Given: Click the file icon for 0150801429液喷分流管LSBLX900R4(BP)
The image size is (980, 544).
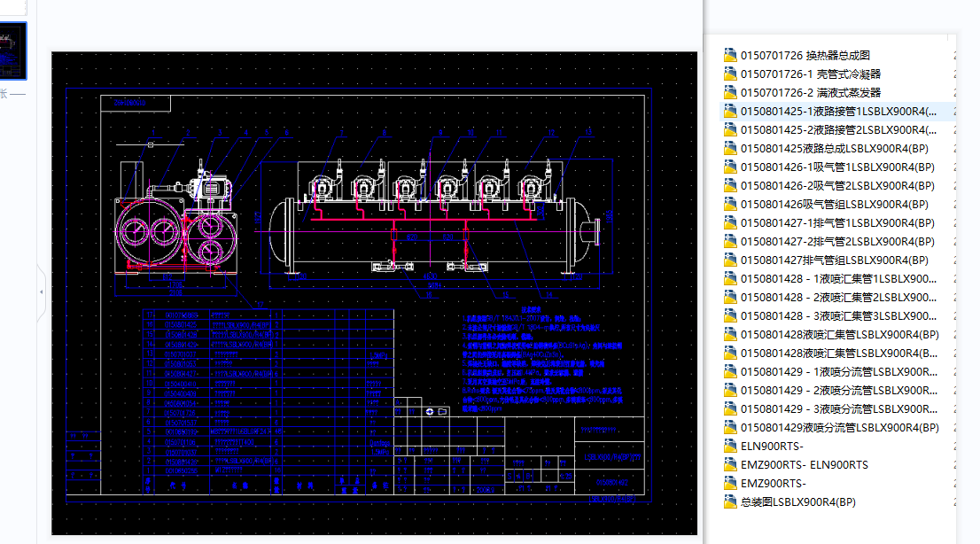Looking at the screenshot, I should click(x=728, y=427).
